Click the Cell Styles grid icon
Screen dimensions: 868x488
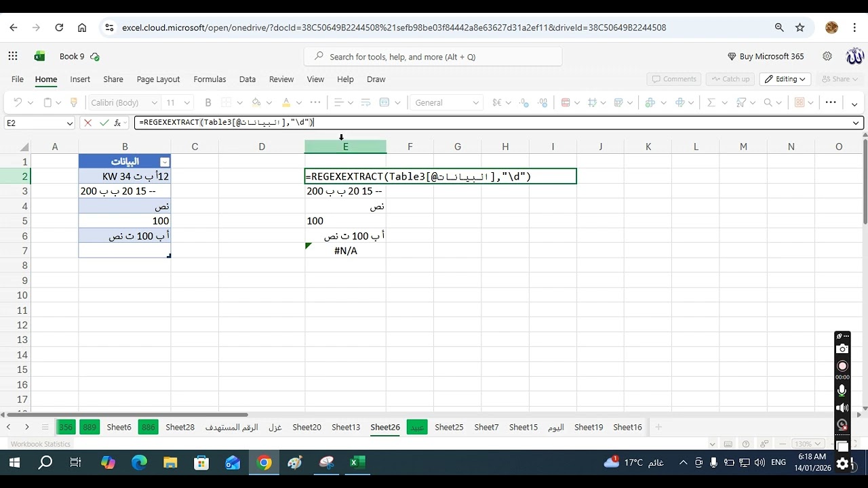click(x=591, y=102)
